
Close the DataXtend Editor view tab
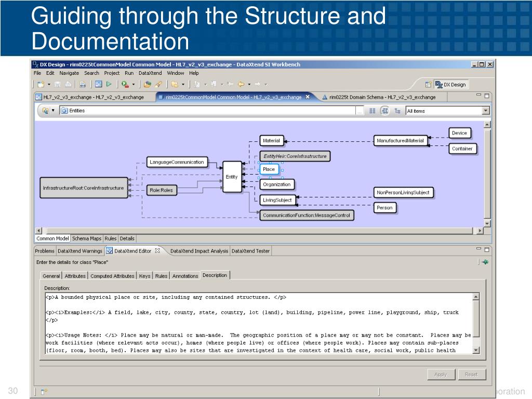point(157,251)
